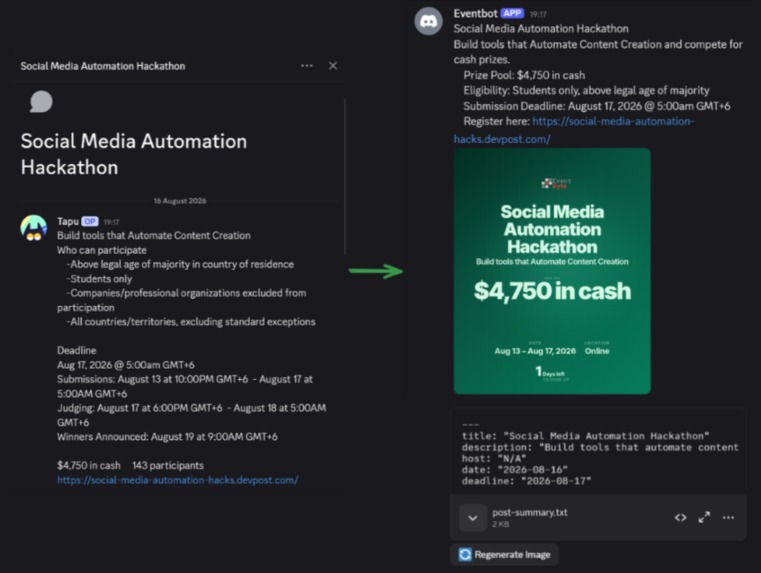Viewport: 761px width, 573px height.
Task: Open more options for post-summary.txt
Action: (x=728, y=518)
